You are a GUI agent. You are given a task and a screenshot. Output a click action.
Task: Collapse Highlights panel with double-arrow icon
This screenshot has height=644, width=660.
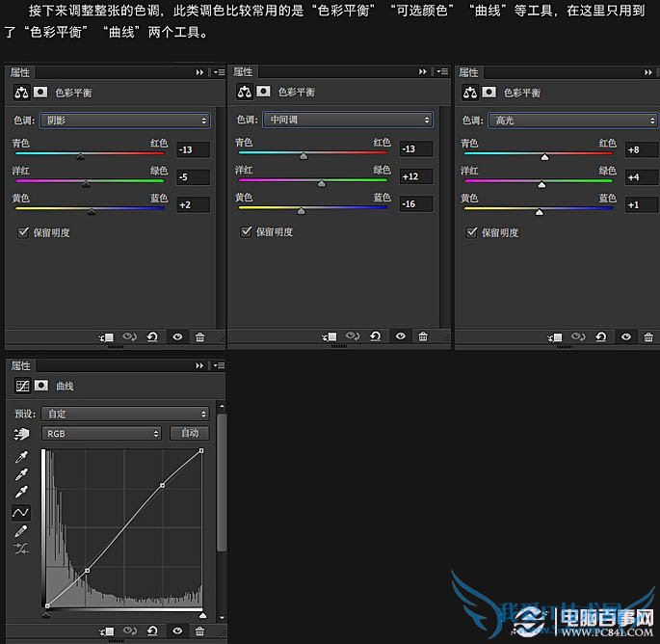coord(648,72)
